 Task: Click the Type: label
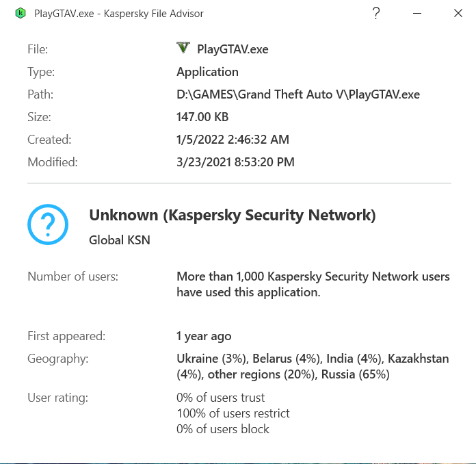tap(41, 72)
